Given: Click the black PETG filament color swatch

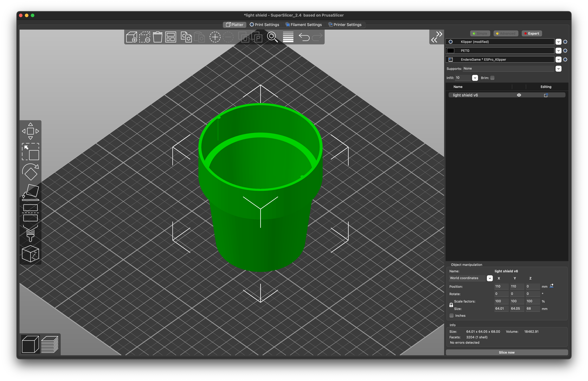Looking at the screenshot, I should pos(451,51).
